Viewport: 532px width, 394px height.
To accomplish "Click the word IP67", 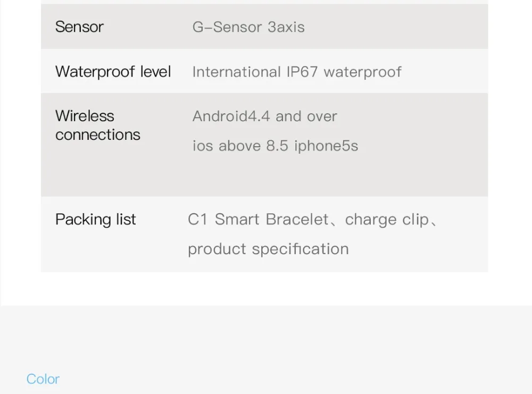I will (302, 72).
